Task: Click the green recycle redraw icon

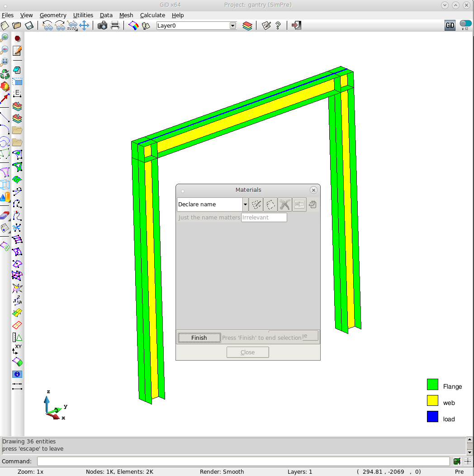Action: click(x=5, y=74)
